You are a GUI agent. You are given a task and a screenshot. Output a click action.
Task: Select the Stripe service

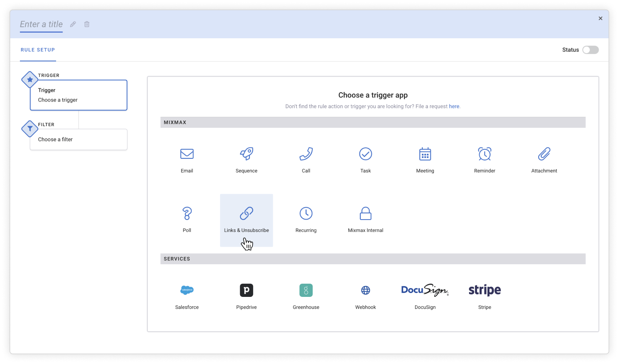(484, 290)
